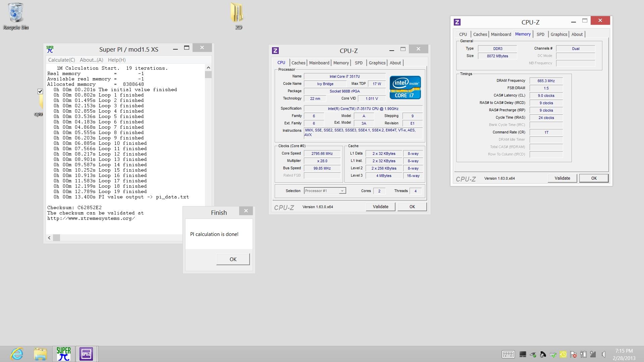The width and height of the screenshot is (644, 362).
Task: Click the touchpad tray icon
Action: (523, 354)
